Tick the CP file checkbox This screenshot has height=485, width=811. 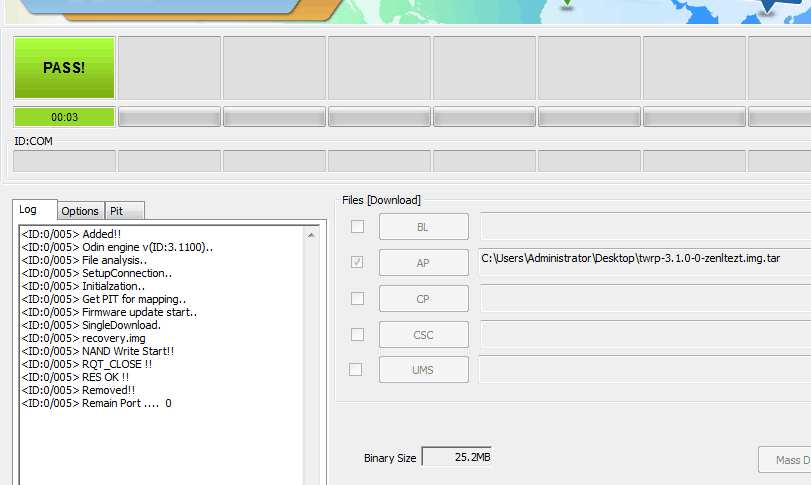(357, 298)
